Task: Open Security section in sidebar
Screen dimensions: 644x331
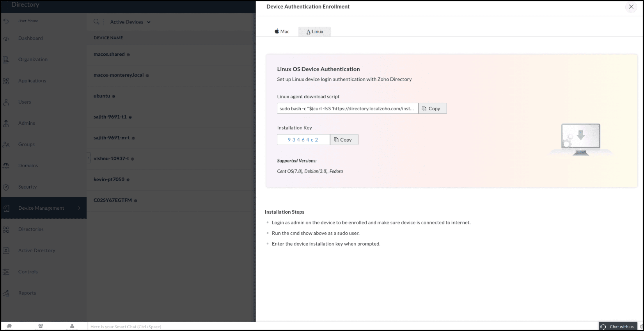Action: [x=27, y=187]
